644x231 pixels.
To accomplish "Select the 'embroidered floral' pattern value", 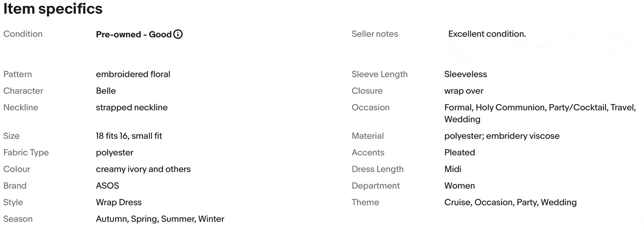I will 133,74.
